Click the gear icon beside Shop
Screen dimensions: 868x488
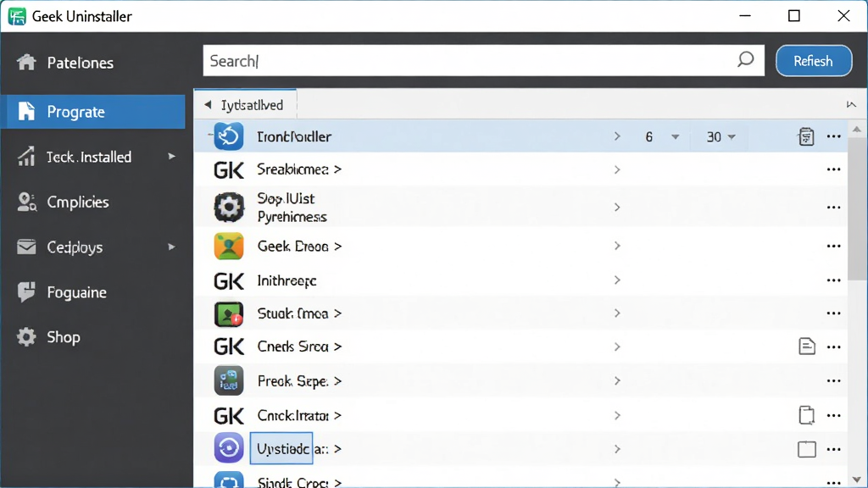[x=26, y=337]
